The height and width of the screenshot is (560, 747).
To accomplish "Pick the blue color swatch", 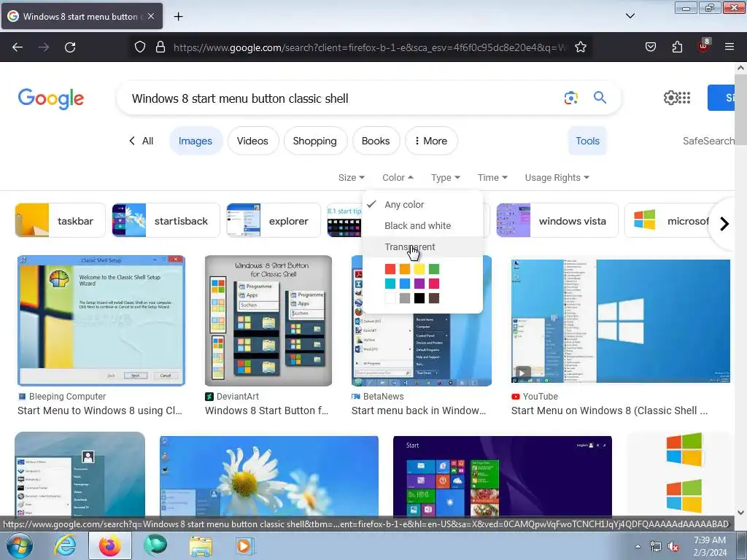I will [x=404, y=284].
